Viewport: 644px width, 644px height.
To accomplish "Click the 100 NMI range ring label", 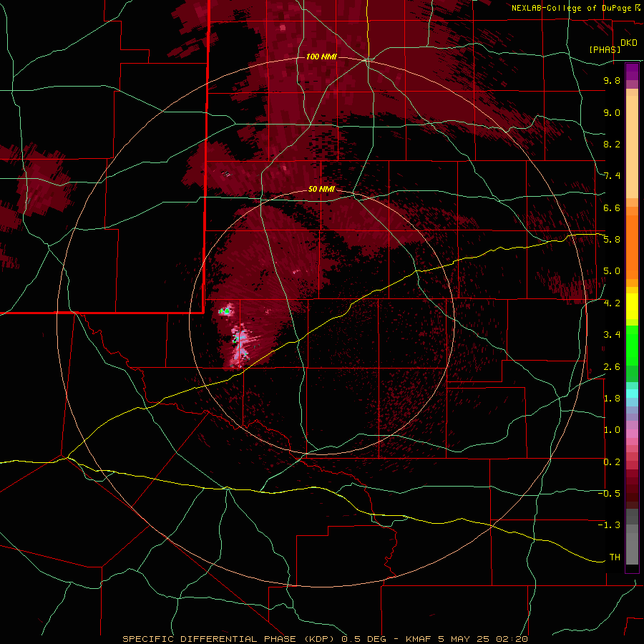I will (321, 57).
